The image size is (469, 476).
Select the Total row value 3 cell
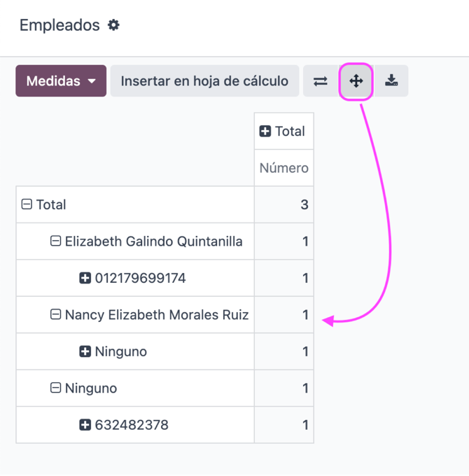pos(283,204)
